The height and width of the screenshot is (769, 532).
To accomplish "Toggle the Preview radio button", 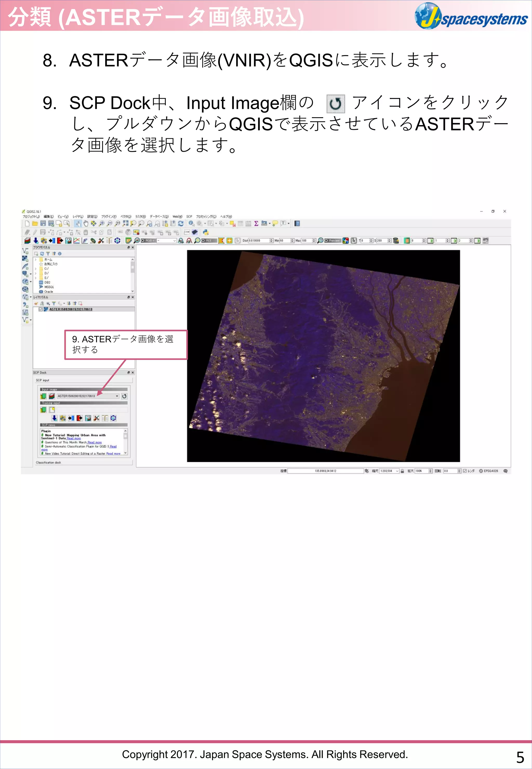I will coord(326,240).
